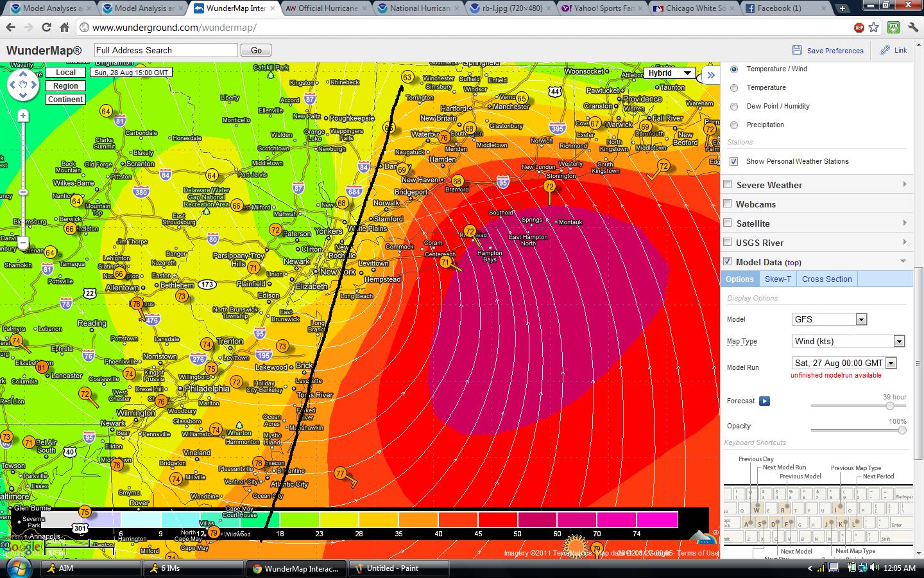Click the green shield extension icon
Image resolution: width=924 pixels, height=578 pixels.
pyautogui.click(x=893, y=28)
